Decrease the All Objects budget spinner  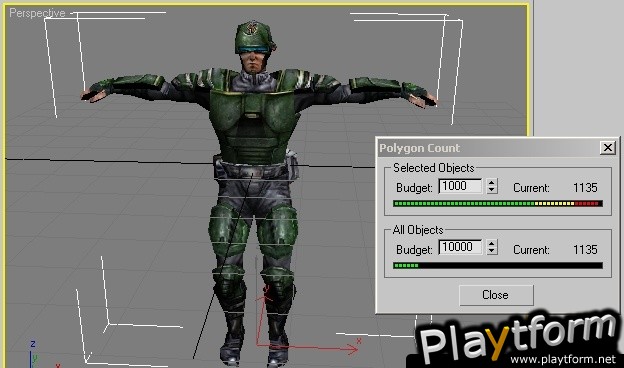pos(492,251)
